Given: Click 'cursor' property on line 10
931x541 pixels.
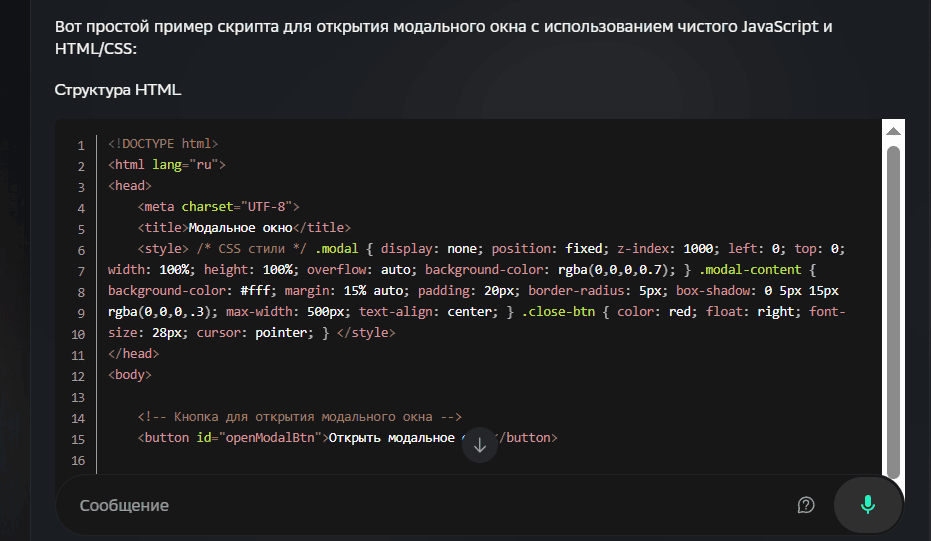Looking at the screenshot, I should click(218, 333).
